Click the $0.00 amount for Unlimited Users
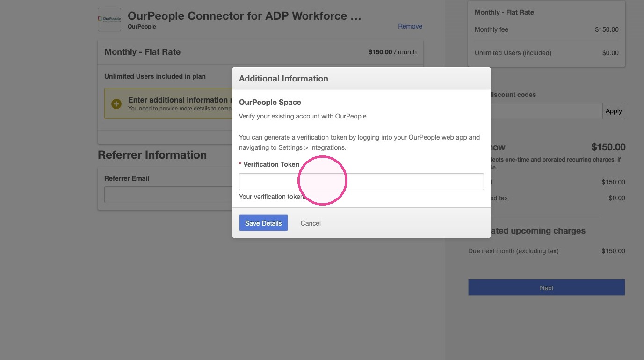Screen dimensions: 644x360 coord(610,53)
